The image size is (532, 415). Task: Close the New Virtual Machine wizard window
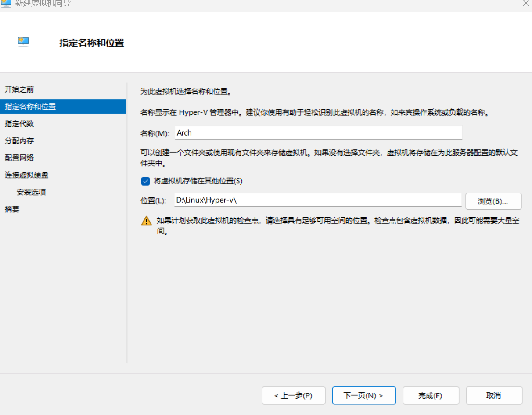pos(525,4)
